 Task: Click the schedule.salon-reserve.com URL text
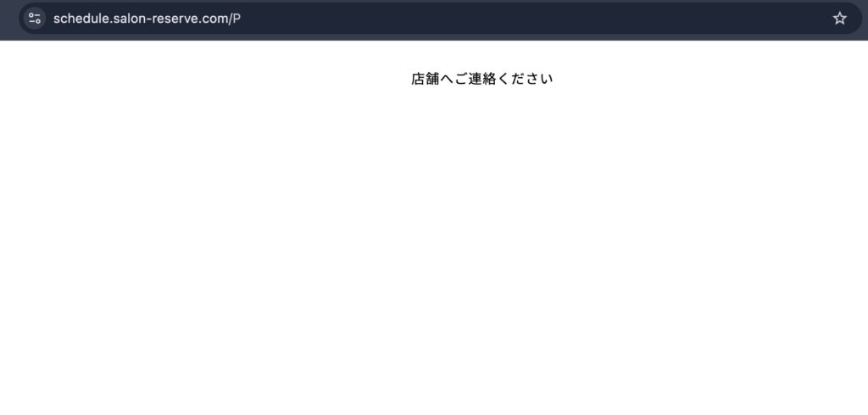[x=147, y=19]
